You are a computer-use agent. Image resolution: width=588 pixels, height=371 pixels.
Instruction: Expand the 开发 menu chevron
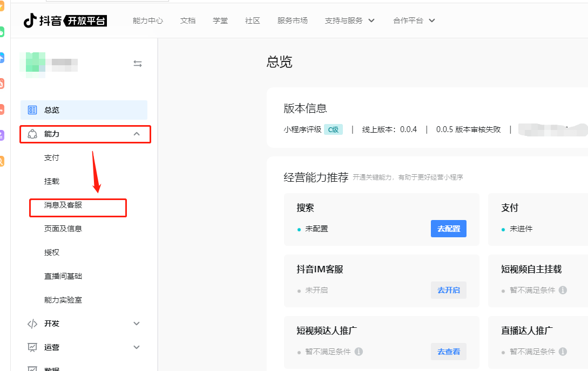[137, 324]
